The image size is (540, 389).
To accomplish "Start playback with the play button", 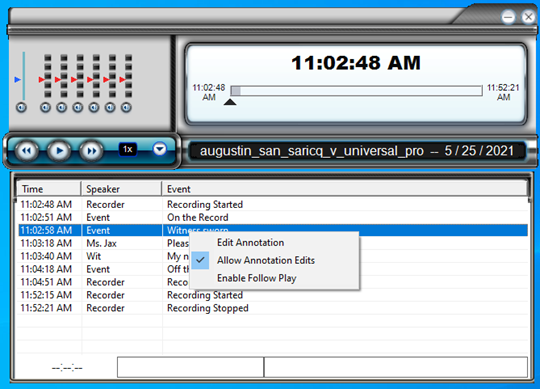I will pos(59,151).
